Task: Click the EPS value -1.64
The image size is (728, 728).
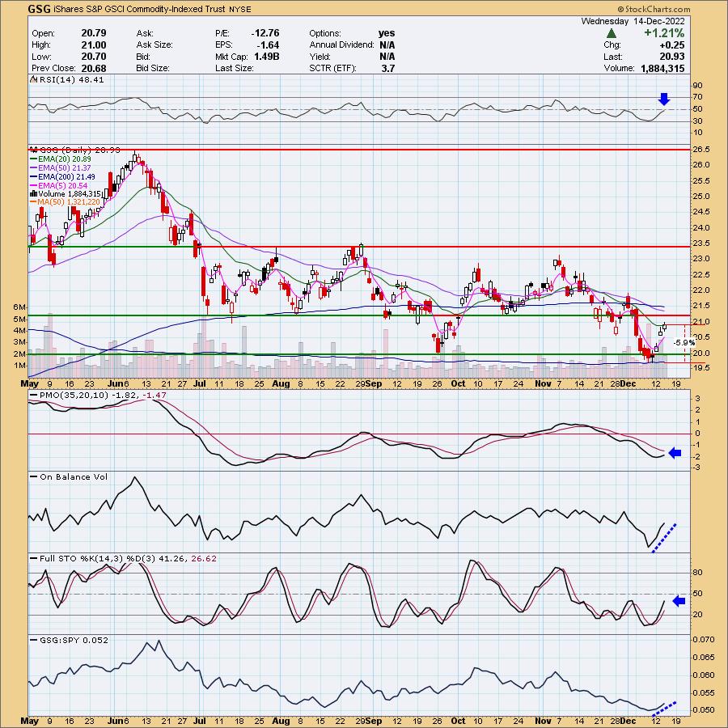Action: point(268,45)
